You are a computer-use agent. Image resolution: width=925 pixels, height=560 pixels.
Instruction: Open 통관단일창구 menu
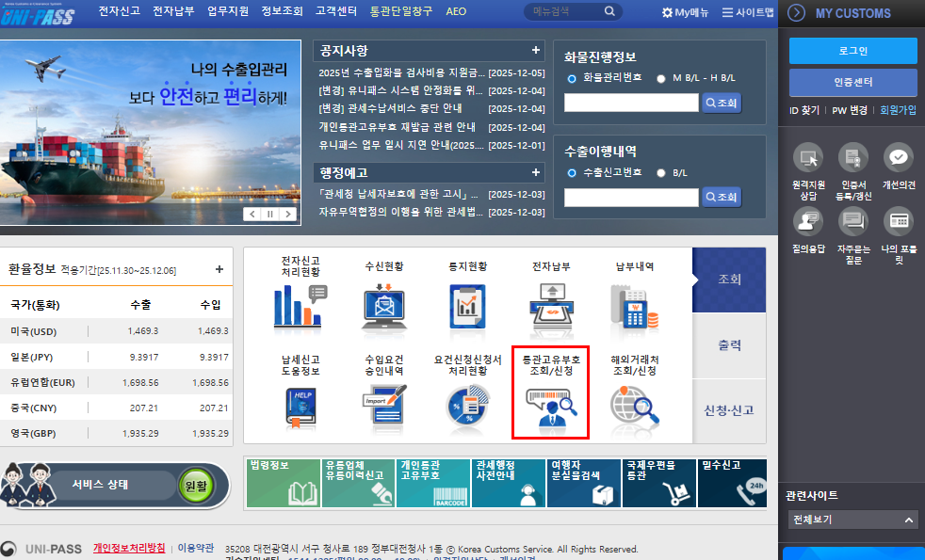click(x=401, y=11)
